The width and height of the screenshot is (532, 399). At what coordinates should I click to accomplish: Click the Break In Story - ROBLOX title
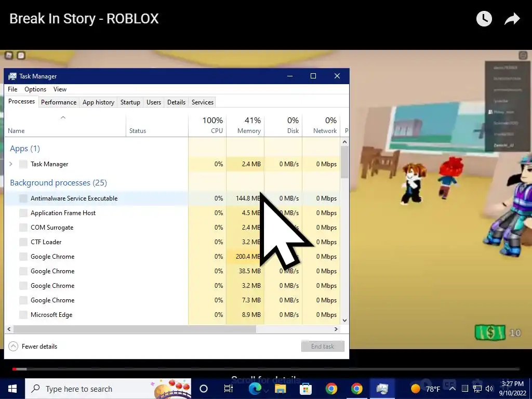84,19
